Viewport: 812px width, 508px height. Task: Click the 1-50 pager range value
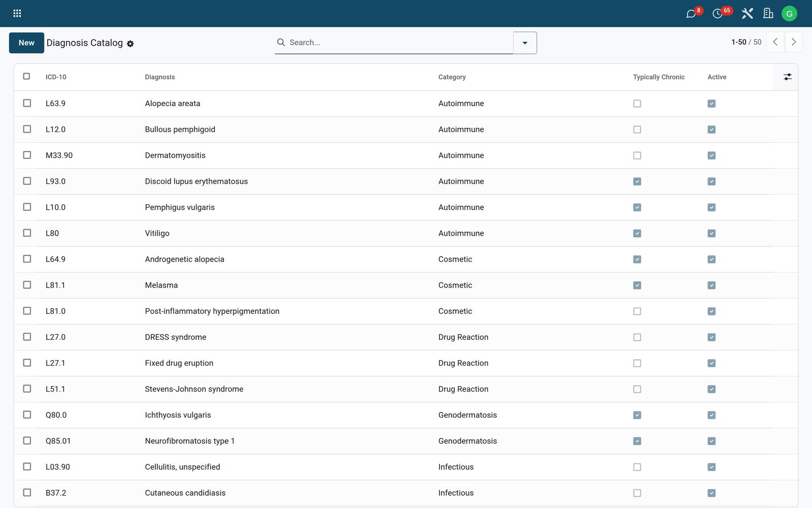click(738, 42)
